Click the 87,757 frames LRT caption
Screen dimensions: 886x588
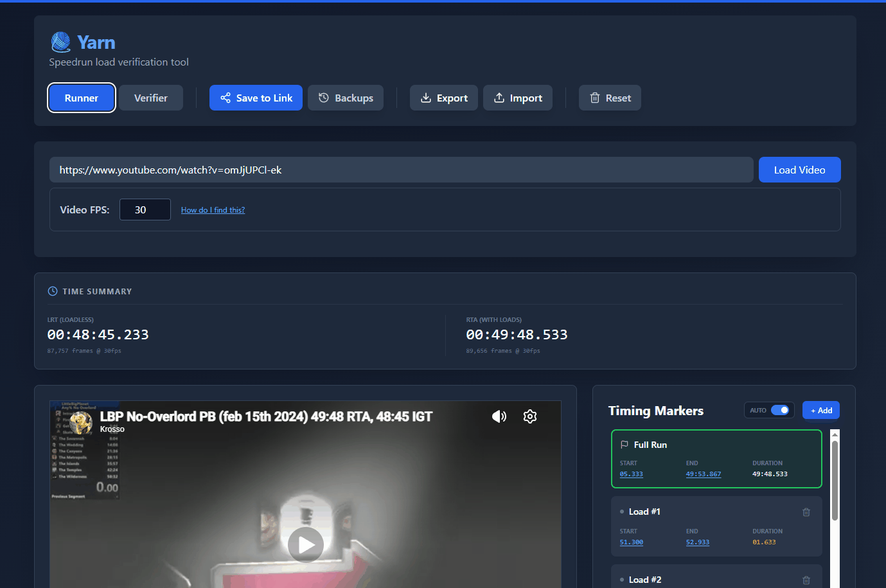point(84,351)
